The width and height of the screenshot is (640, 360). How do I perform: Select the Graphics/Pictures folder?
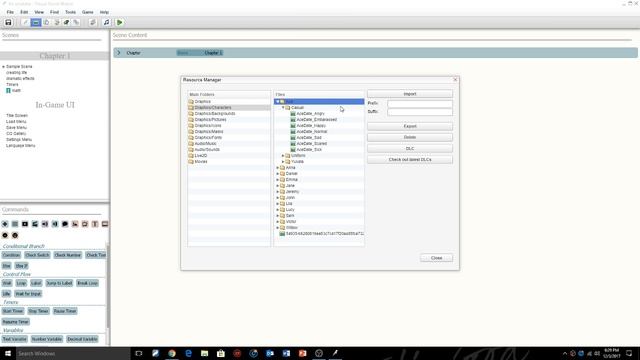(x=210, y=120)
